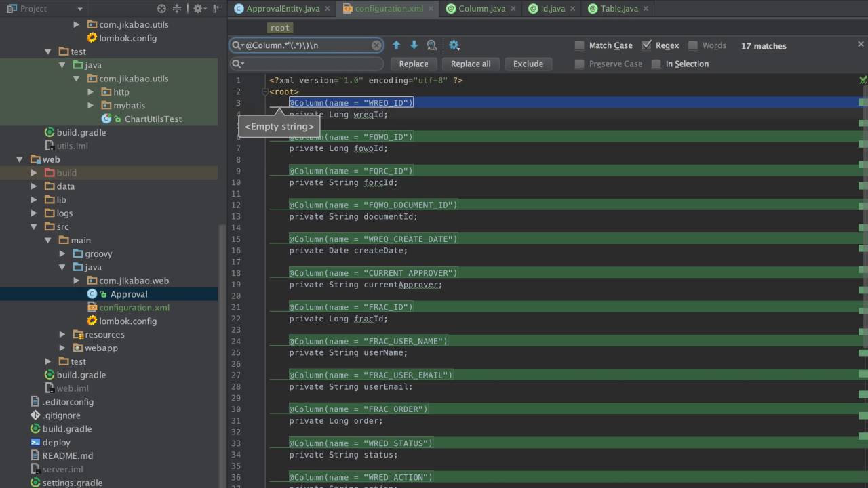Expand the build folder
This screenshot has width=868, height=488.
point(34,173)
